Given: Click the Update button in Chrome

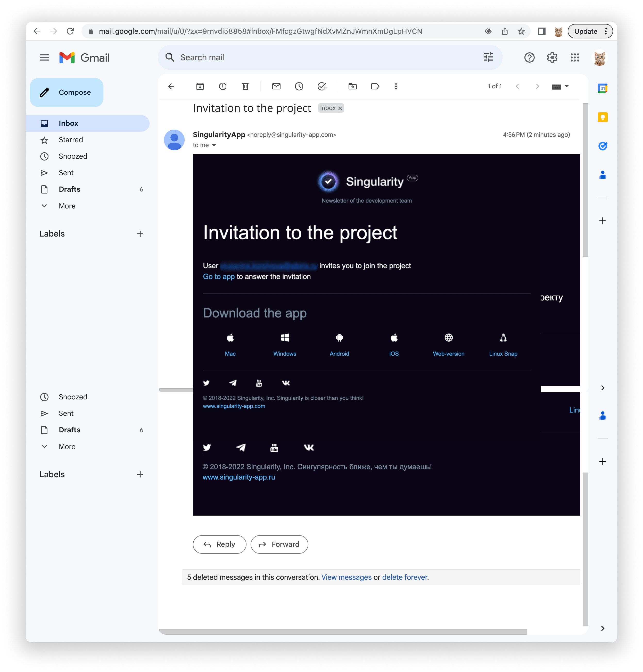Looking at the screenshot, I should point(590,31).
